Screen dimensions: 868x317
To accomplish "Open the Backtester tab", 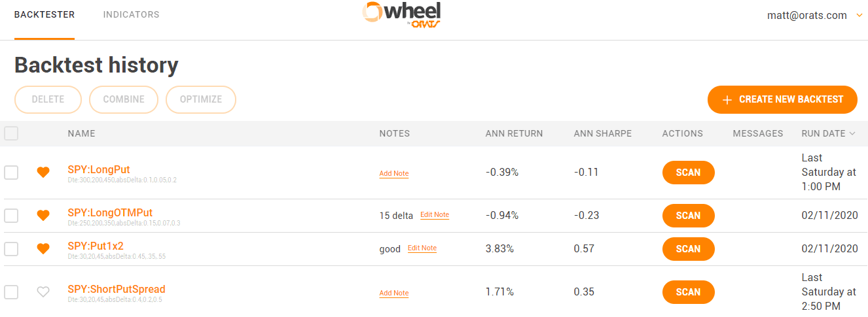I will coord(45,14).
